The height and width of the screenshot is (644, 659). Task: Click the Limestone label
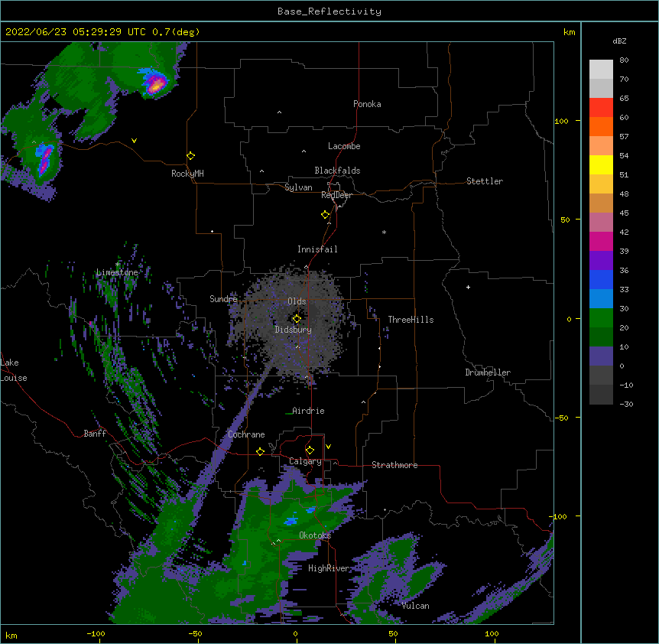pos(117,272)
